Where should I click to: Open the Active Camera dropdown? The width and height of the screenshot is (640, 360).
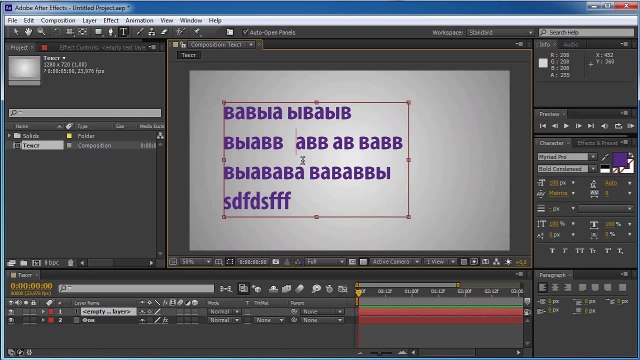395,262
